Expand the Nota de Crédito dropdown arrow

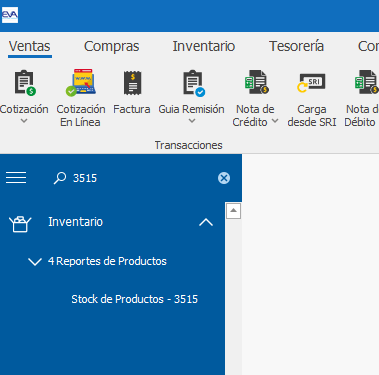pos(275,121)
